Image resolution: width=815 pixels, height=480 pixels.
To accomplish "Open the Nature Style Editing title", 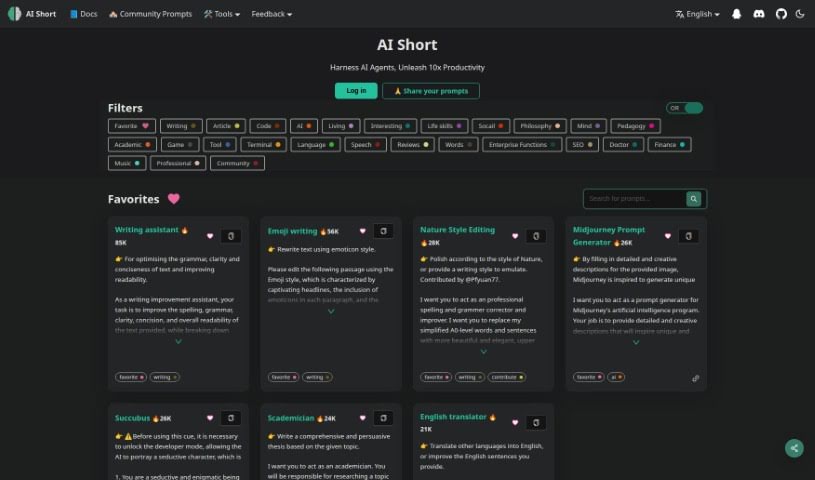I will point(457,230).
